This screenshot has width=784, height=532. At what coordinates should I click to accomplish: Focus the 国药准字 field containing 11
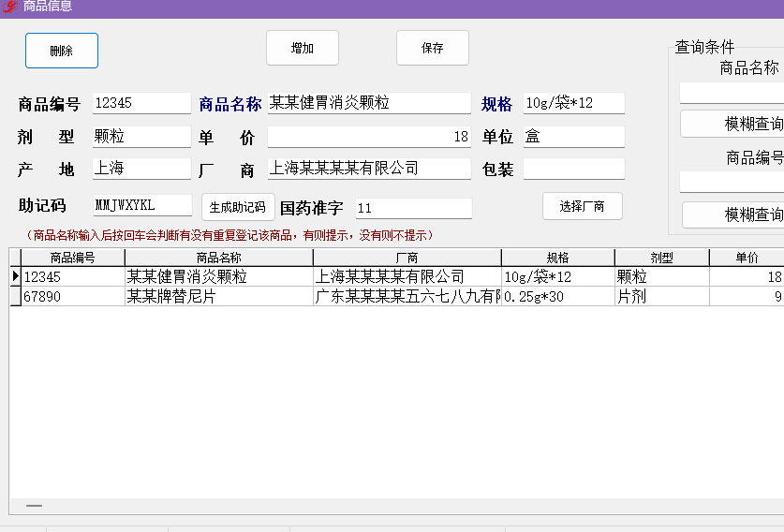click(413, 208)
